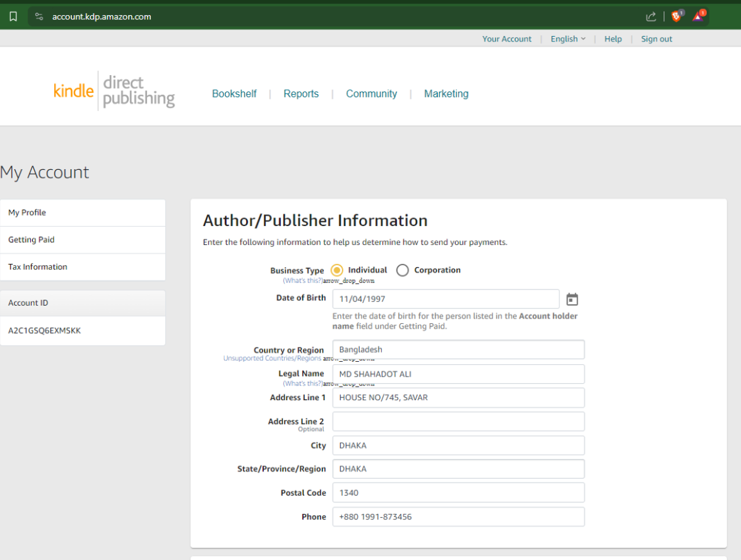
Task: Open Brave Rewards triangle icon
Action: 699,16
